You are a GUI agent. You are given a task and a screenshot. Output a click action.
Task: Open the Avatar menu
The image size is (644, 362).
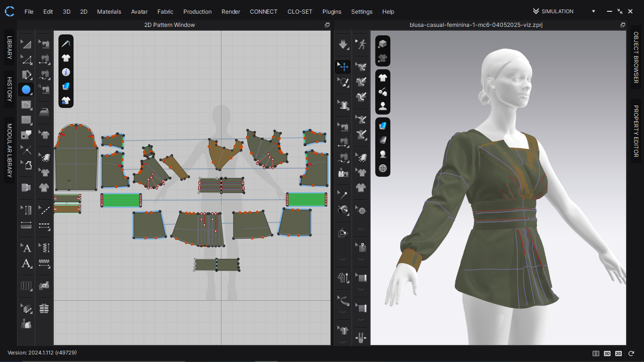139,11
